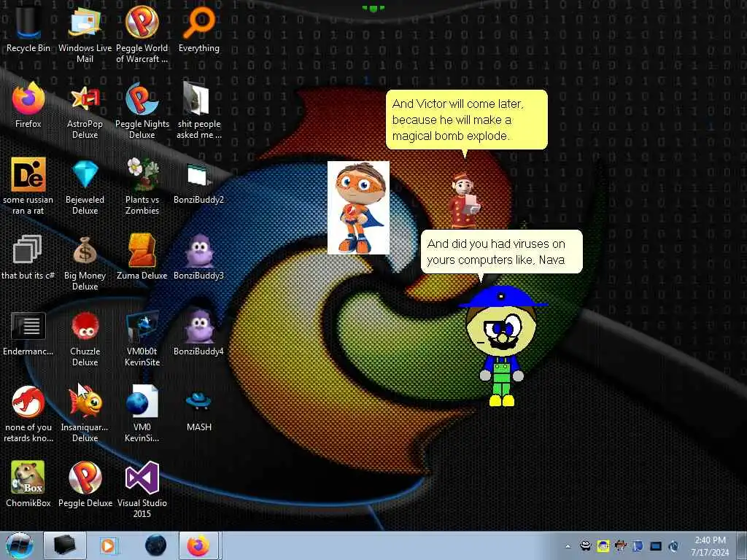
Task: Select Insaniquarium Deluxe fish icon
Action: pyautogui.click(x=85, y=414)
